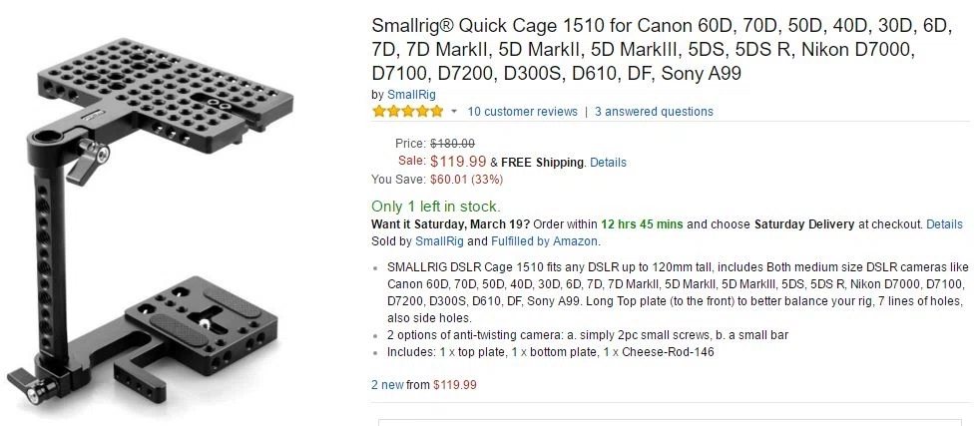Click the You Save $60.01 (33%) text
The image size is (980, 426).
coord(437,180)
